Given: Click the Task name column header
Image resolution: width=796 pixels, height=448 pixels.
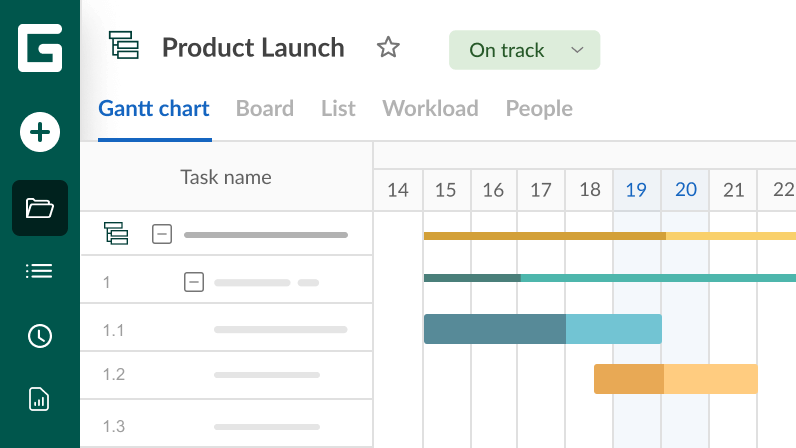Looking at the screenshot, I should [x=226, y=177].
